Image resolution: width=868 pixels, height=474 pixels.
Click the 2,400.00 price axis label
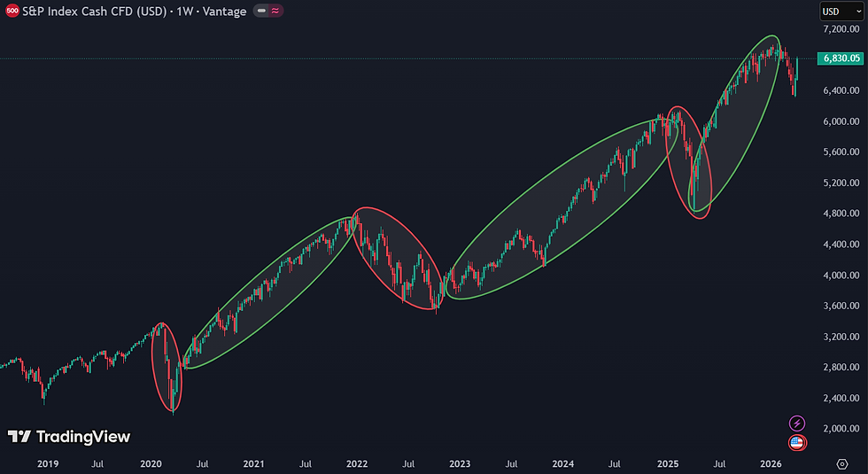point(841,398)
